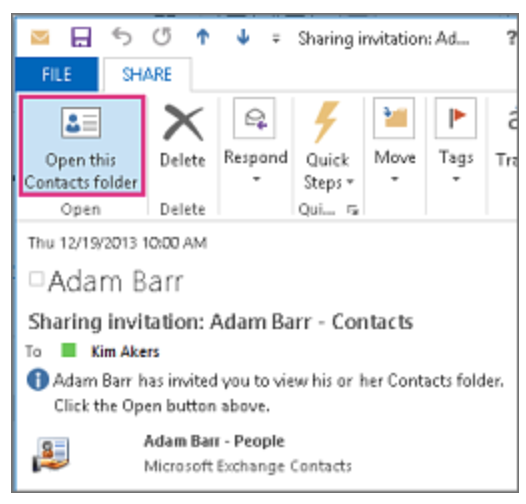Click recipient Kim Akers
Viewport: 526px width, 504px height.
[x=125, y=352]
